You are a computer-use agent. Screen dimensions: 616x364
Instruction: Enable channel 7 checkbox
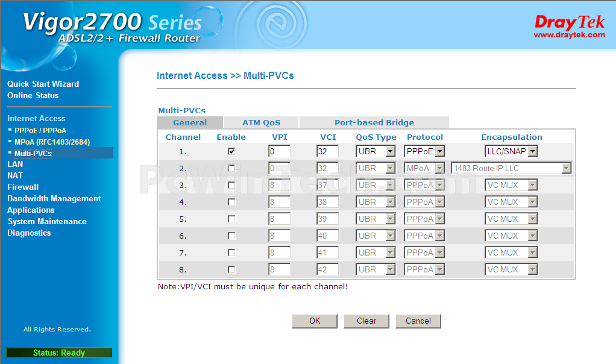tap(231, 253)
